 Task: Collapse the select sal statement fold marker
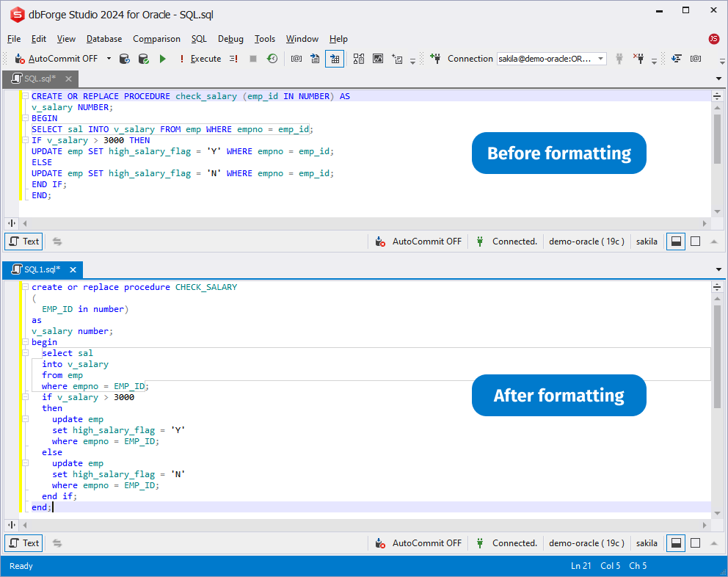(26, 353)
